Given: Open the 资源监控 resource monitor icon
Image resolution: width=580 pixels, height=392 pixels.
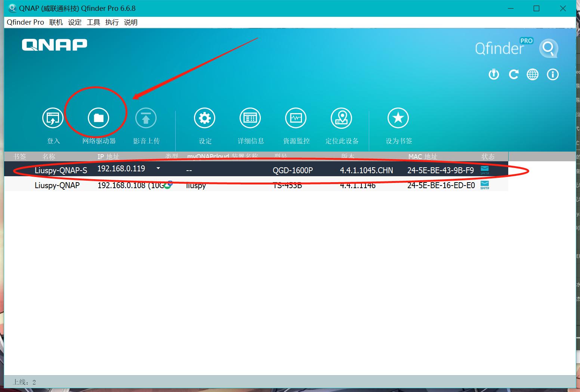Looking at the screenshot, I should [x=296, y=118].
